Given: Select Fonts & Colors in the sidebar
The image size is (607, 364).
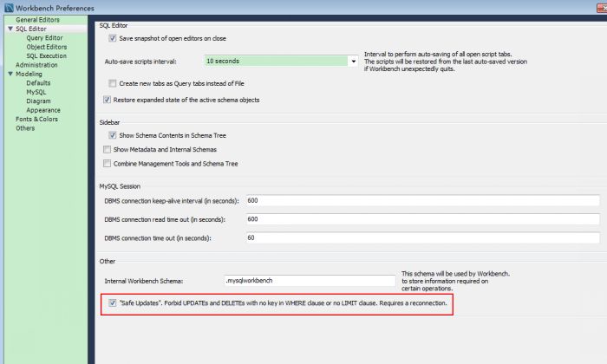Looking at the screenshot, I should (36, 119).
